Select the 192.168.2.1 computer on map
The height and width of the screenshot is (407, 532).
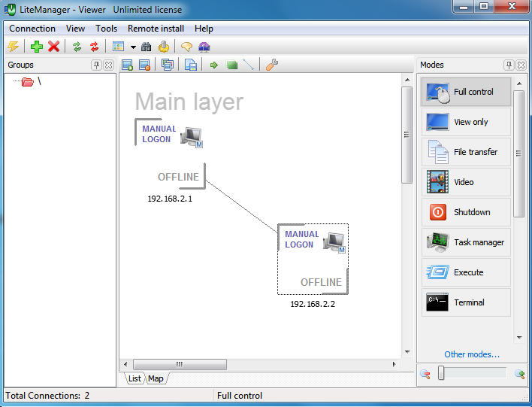(171, 154)
